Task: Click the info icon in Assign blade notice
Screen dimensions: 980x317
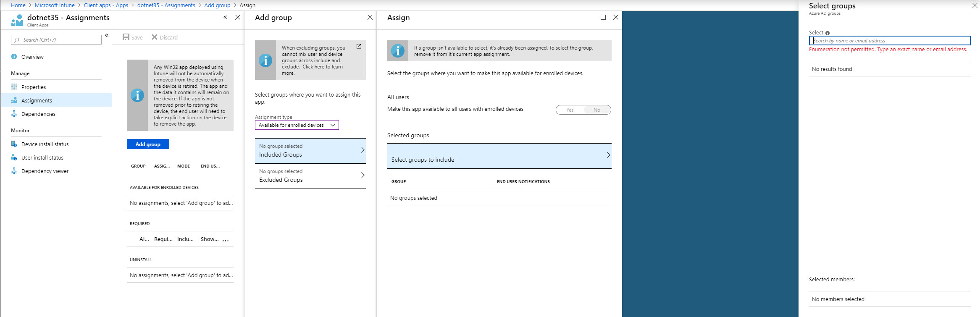Action: [398, 51]
